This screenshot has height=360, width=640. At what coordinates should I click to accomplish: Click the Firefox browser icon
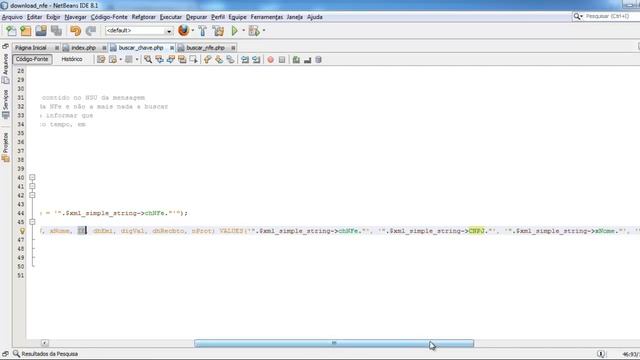(183, 31)
